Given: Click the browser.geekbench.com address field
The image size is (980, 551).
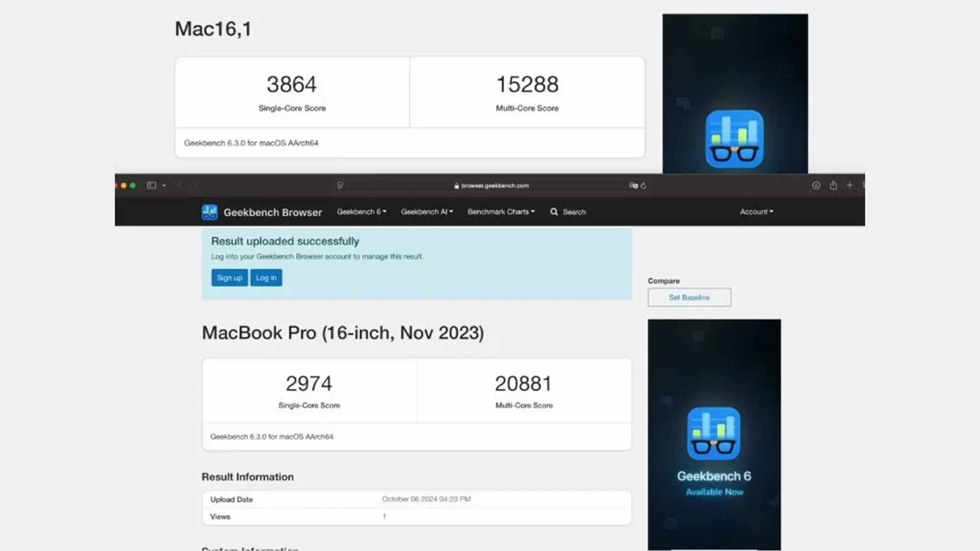Looking at the screenshot, I should pos(492,186).
